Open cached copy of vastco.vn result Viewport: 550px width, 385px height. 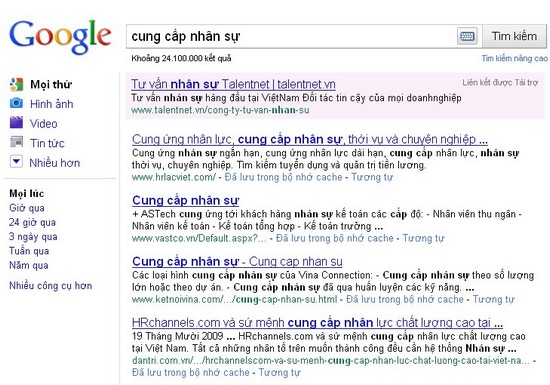(335, 238)
